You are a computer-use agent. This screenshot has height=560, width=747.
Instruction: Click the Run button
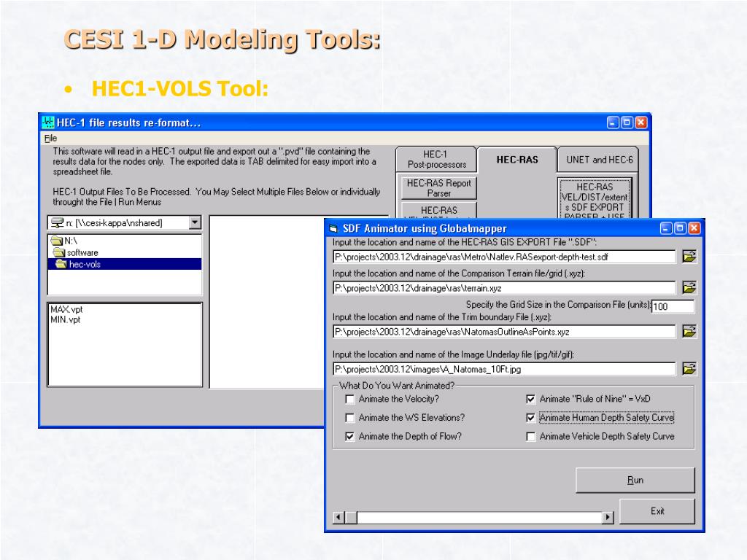click(x=635, y=480)
